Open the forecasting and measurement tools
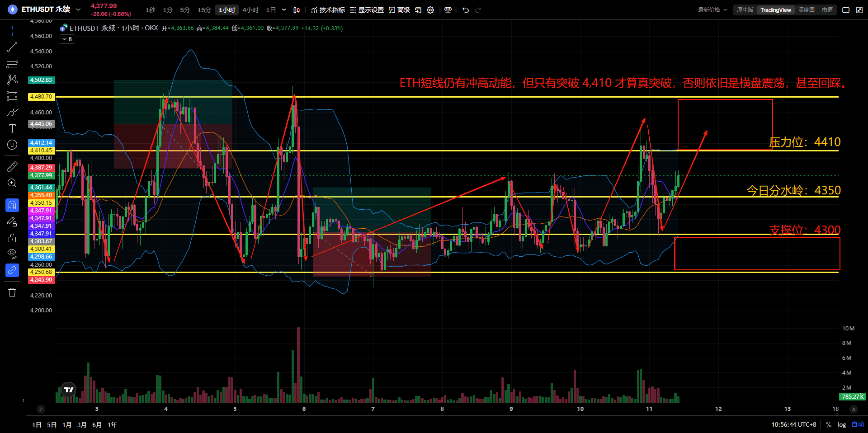Viewport: 868px width, 433px height. pos(12,96)
